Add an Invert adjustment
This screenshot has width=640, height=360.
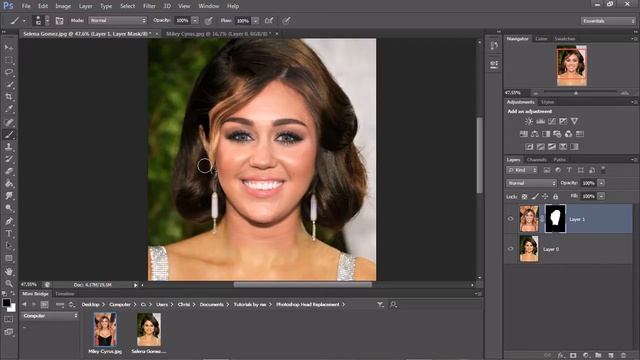529,147
